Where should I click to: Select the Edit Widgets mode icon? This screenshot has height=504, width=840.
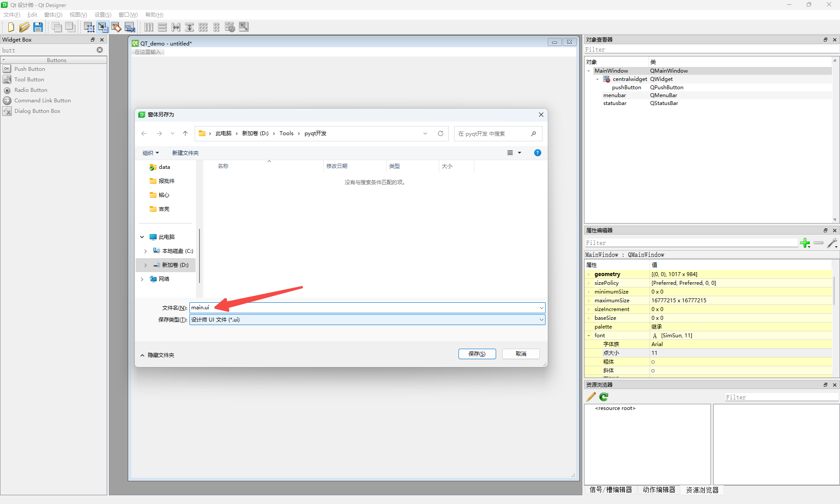(89, 27)
